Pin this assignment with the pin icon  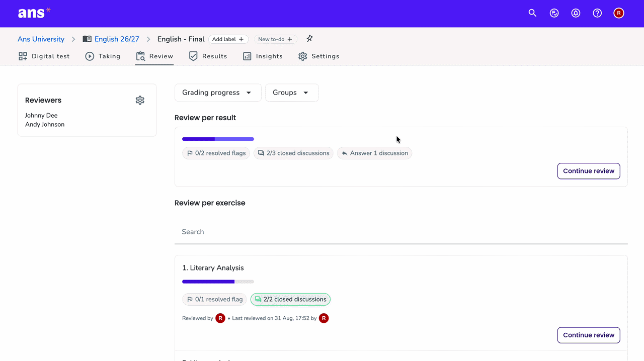(x=309, y=39)
